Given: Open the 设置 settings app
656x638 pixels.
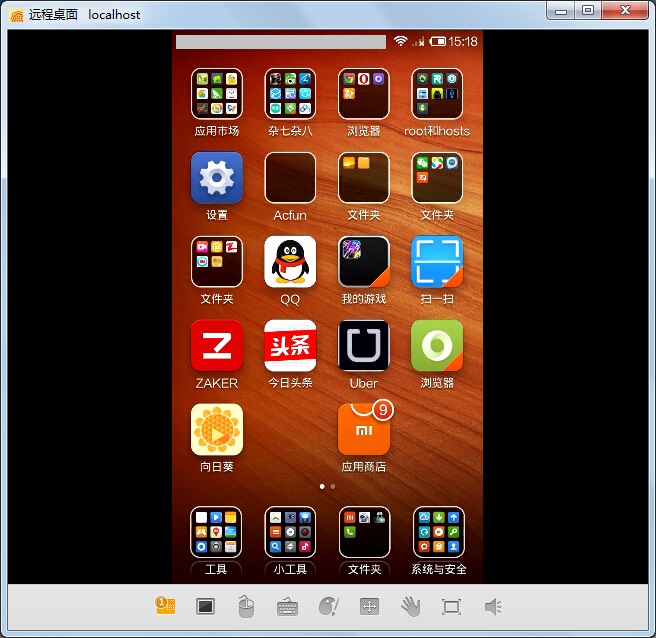Looking at the screenshot, I should click(217, 178).
